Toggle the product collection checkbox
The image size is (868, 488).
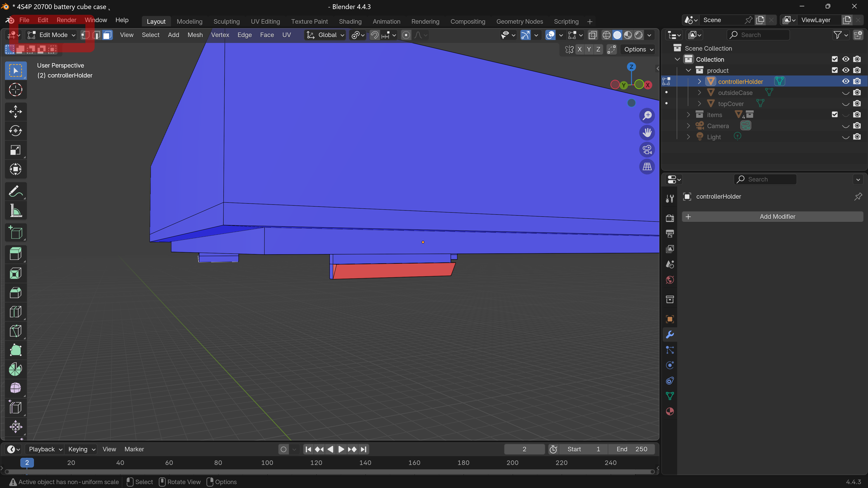835,70
